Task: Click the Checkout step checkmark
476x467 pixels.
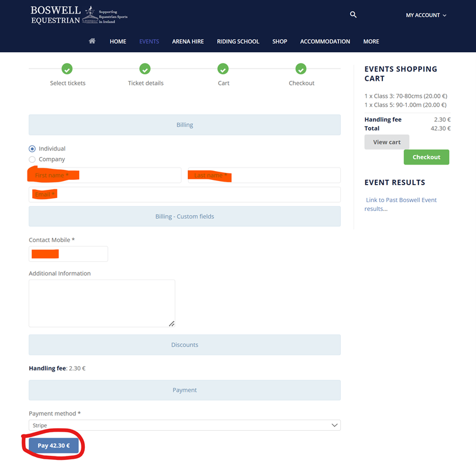Action: 301,69
